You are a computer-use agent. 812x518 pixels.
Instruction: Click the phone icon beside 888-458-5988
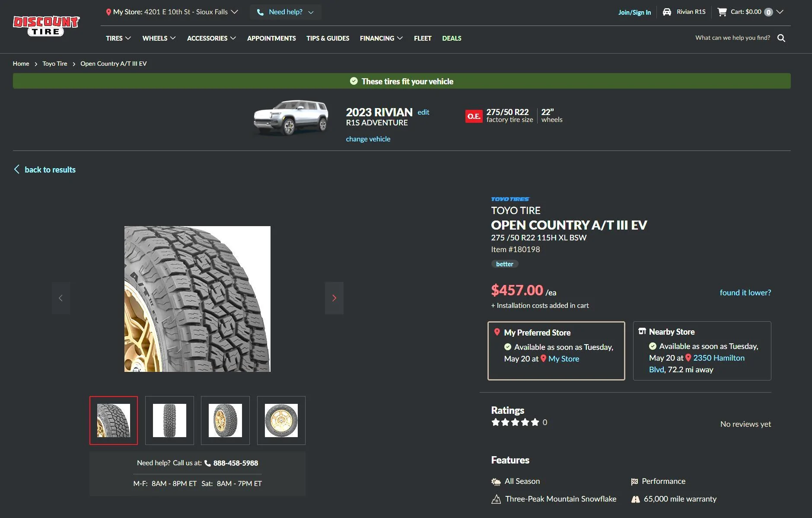coord(207,463)
